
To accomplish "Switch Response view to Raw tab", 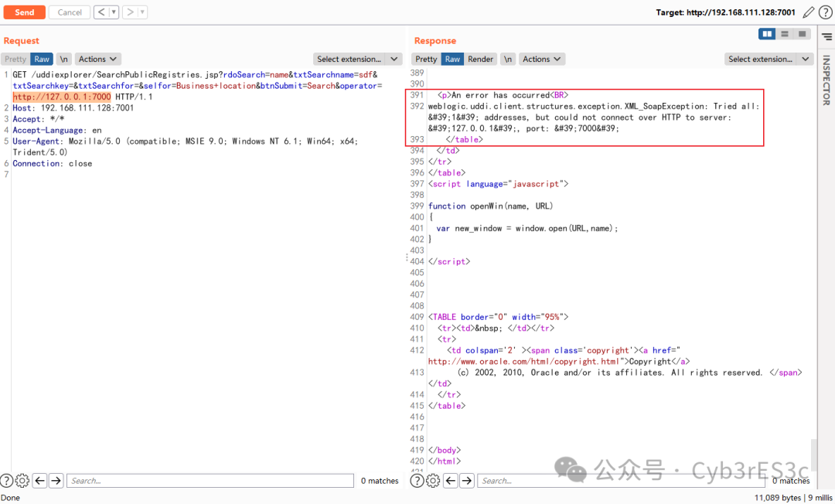I will click(452, 59).
